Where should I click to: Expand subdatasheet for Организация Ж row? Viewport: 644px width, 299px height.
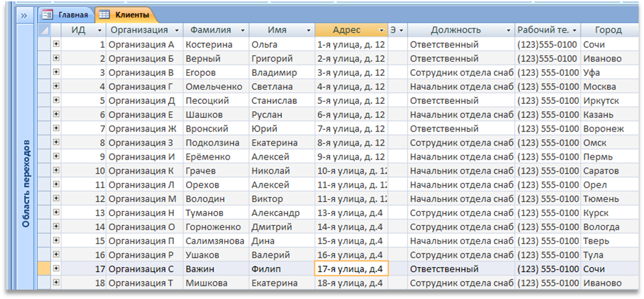click(56, 128)
